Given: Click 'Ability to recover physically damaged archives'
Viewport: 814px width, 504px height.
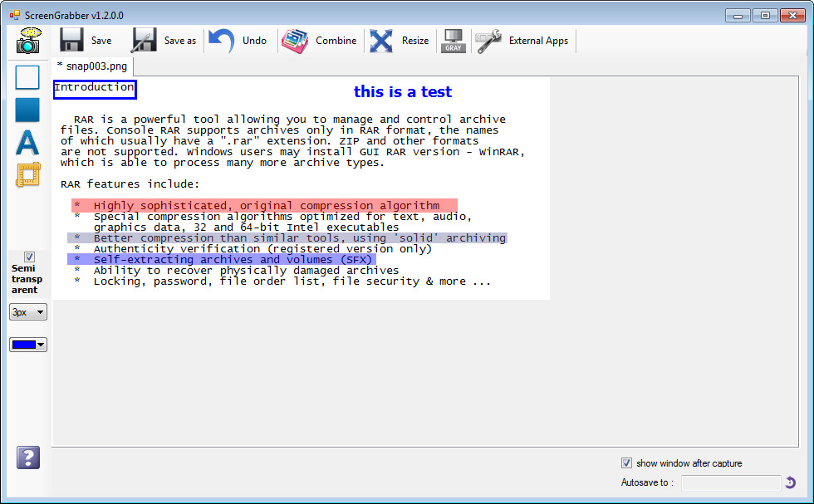Looking at the screenshot, I should (x=246, y=271).
